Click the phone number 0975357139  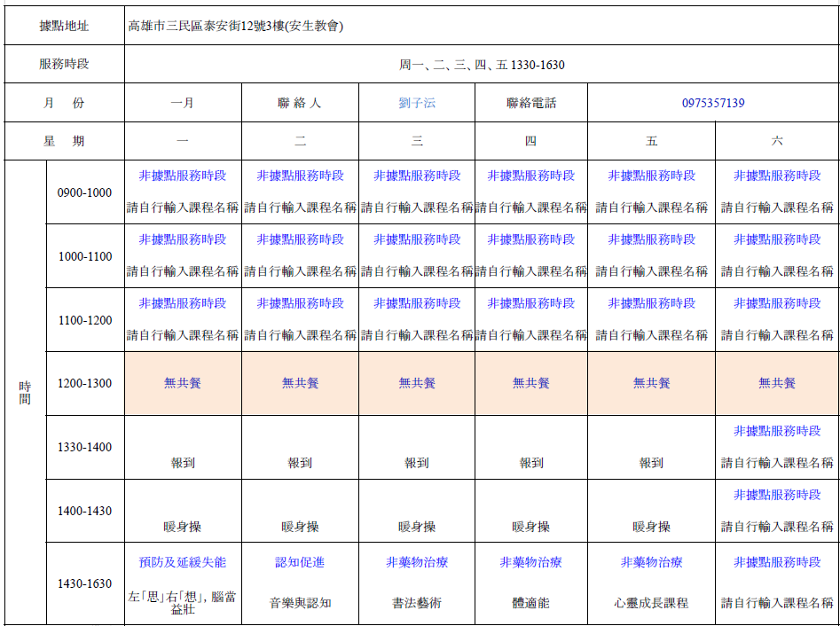713,103
